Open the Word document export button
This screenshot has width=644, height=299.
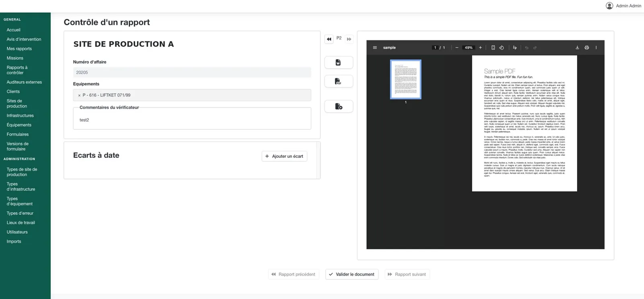(x=339, y=62)
